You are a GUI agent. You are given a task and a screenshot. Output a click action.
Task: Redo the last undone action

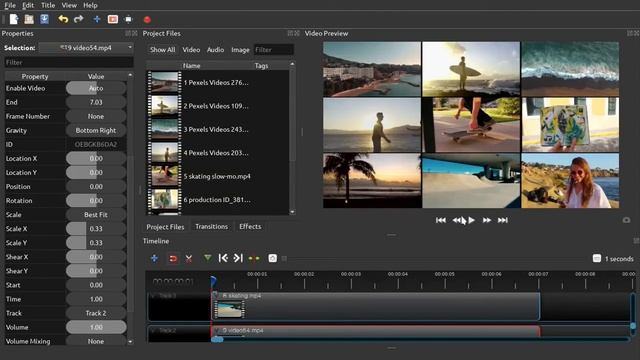(x=78, y=19)
